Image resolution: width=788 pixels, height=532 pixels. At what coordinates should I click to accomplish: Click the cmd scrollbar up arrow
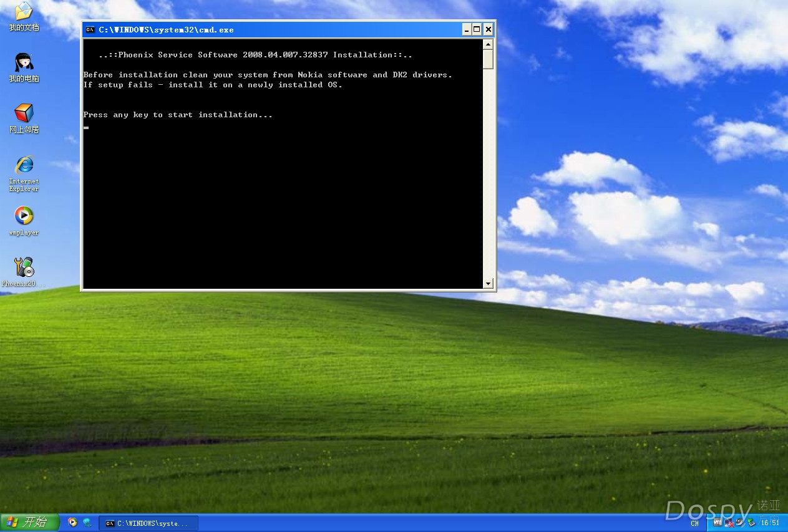pos(489,44)
